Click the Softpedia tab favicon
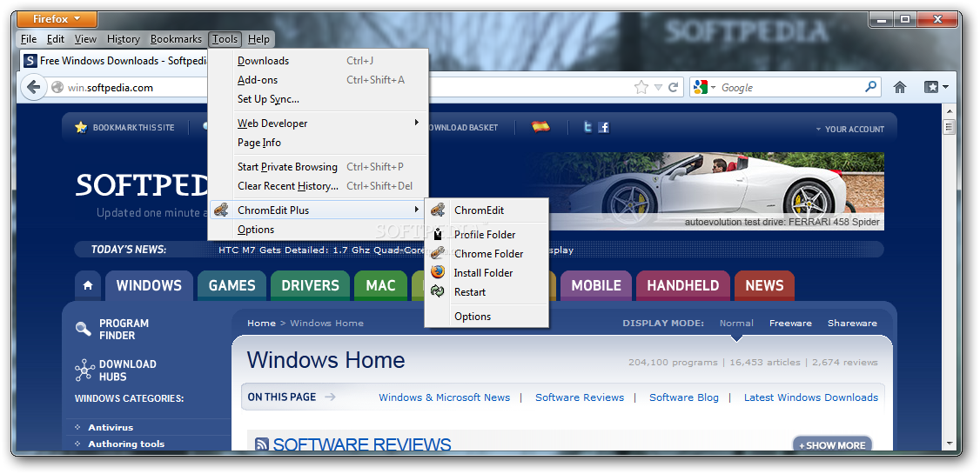 (30, 61)
